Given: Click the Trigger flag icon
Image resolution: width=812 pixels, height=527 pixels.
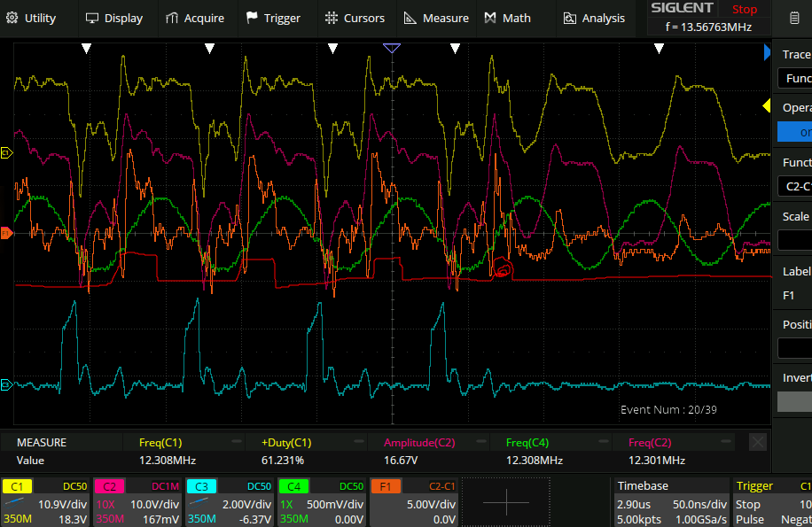Looking at the screenshot, I should click(x=252, y=18).
